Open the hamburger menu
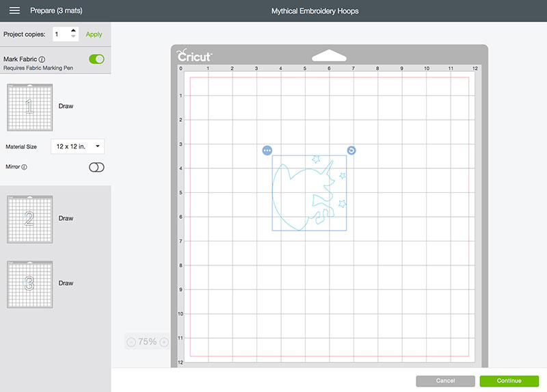This screenshot has width=547, height=392. 14,10
